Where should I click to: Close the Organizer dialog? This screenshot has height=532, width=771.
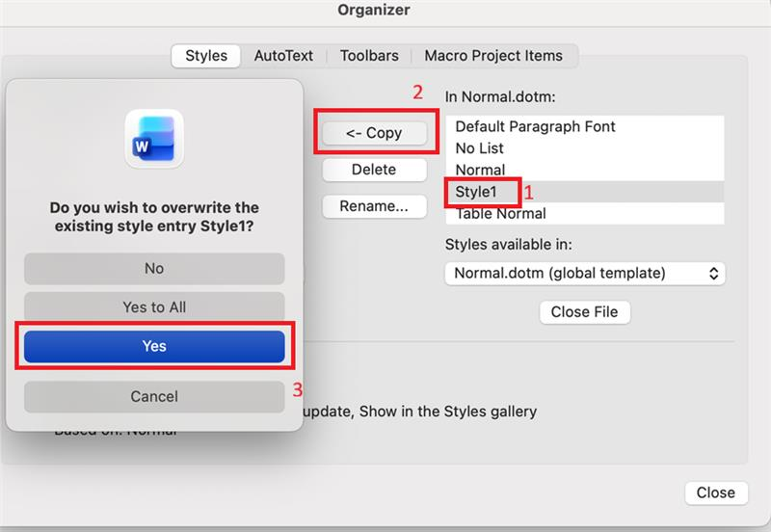(x=716, y=492)
